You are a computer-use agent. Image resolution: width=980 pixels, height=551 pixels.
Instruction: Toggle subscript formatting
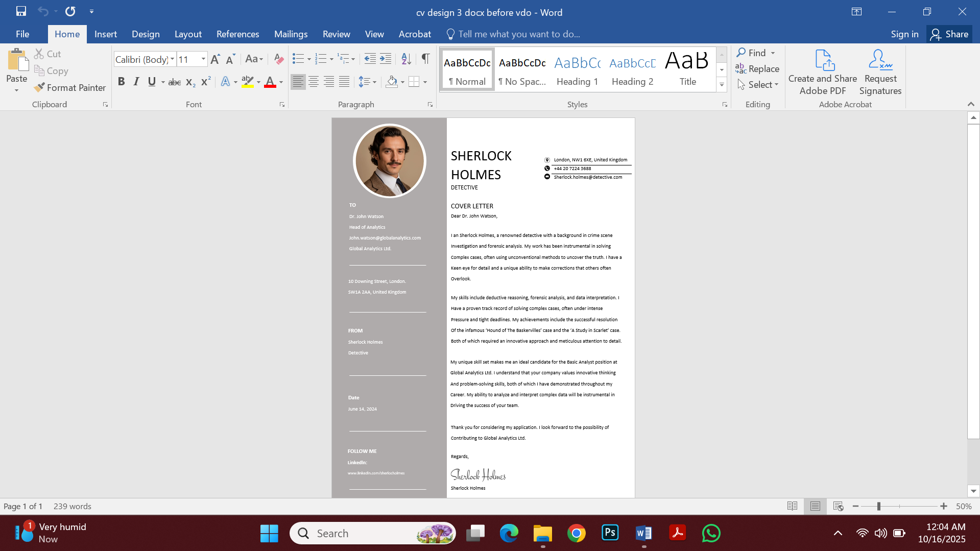[189, 82]
